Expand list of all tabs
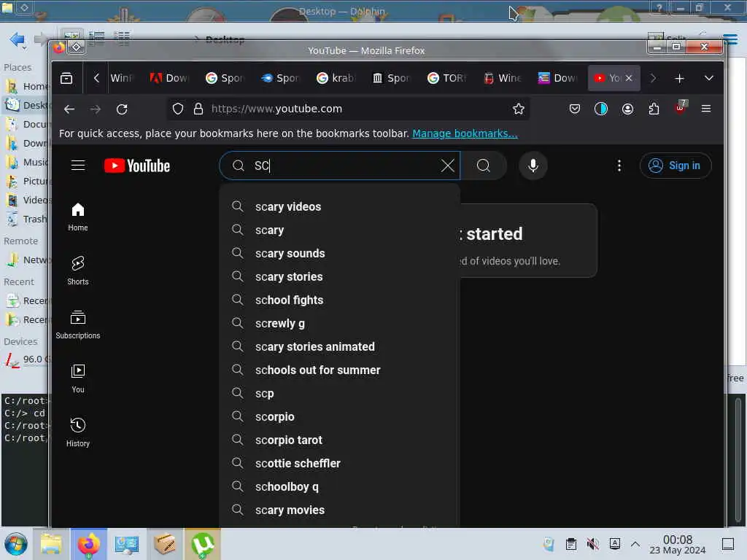The image size is (747, 560). tap(709, 78)
